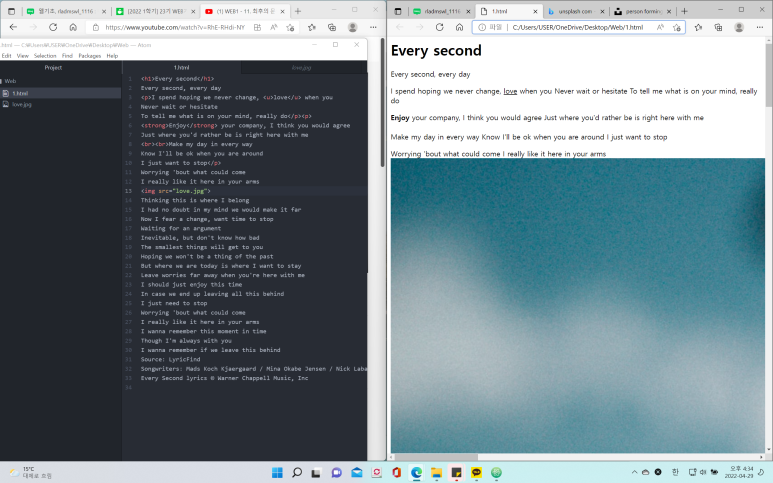Open home page in right browser
Screen dimensions: 773x483
pos(459,28)
